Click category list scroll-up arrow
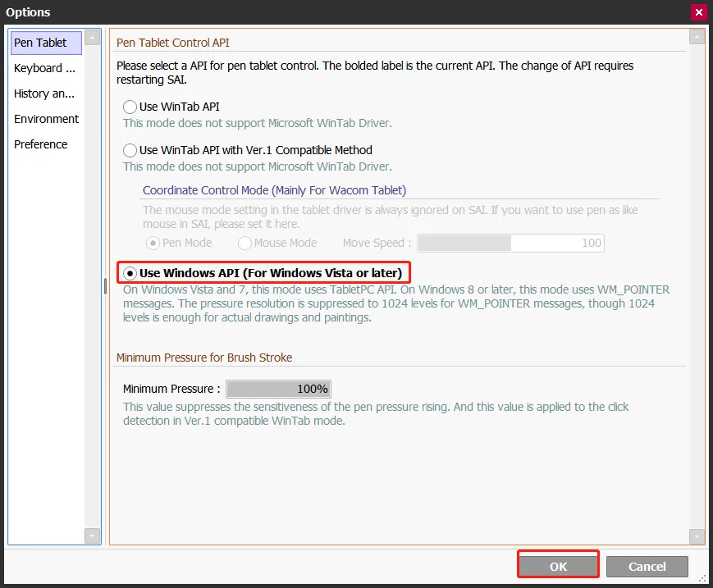Image resolution: width=713 pixels, height=588 pixels. point(93,37)
